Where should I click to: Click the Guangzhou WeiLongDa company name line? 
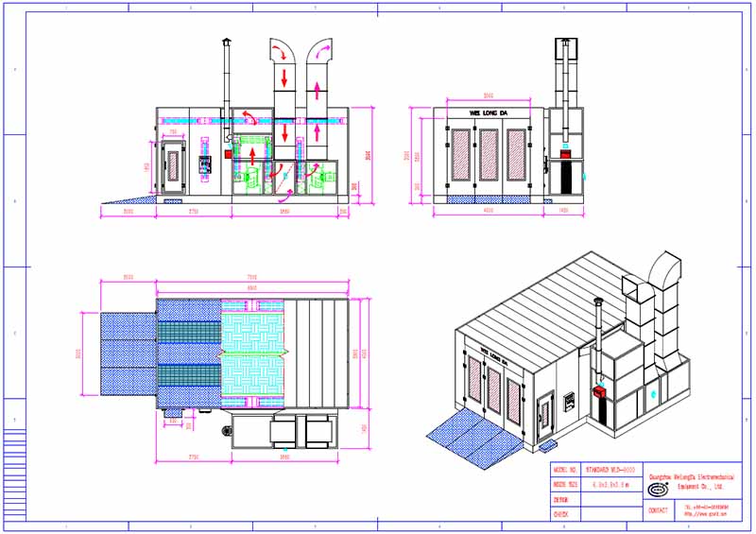(x=692, y=477)
